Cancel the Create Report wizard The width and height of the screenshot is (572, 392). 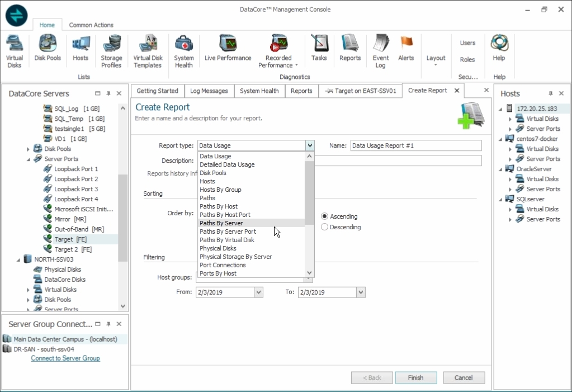(x=464, y=377)
